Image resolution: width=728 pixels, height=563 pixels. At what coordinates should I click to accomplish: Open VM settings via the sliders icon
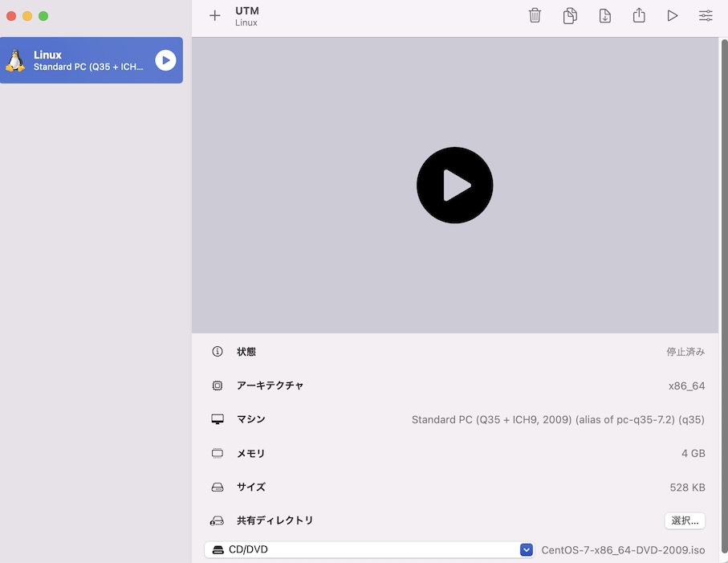pos(706,16)
